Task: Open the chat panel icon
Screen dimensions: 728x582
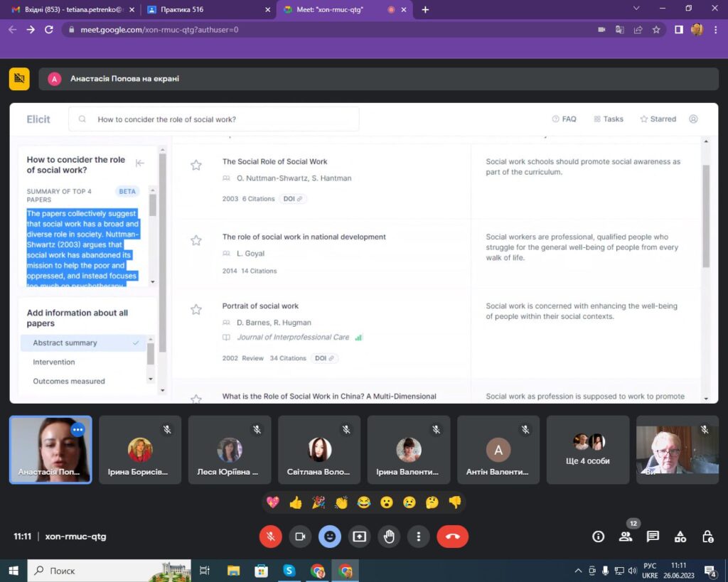Action: tap(653, 537)
